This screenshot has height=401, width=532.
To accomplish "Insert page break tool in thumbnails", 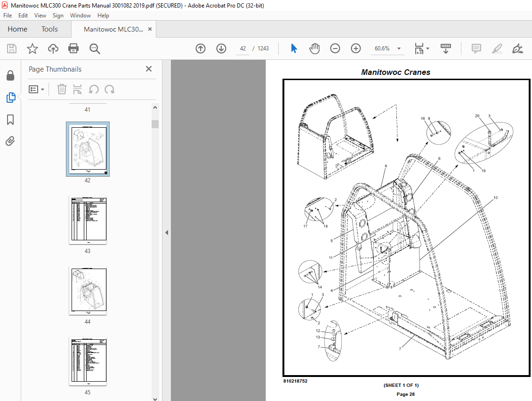I will pyautogui.click(x=77, y=90).
